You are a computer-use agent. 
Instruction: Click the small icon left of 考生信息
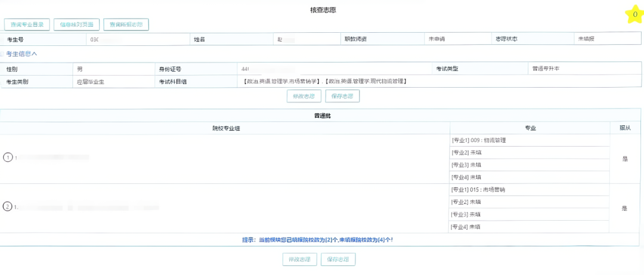tap(3, 54)
